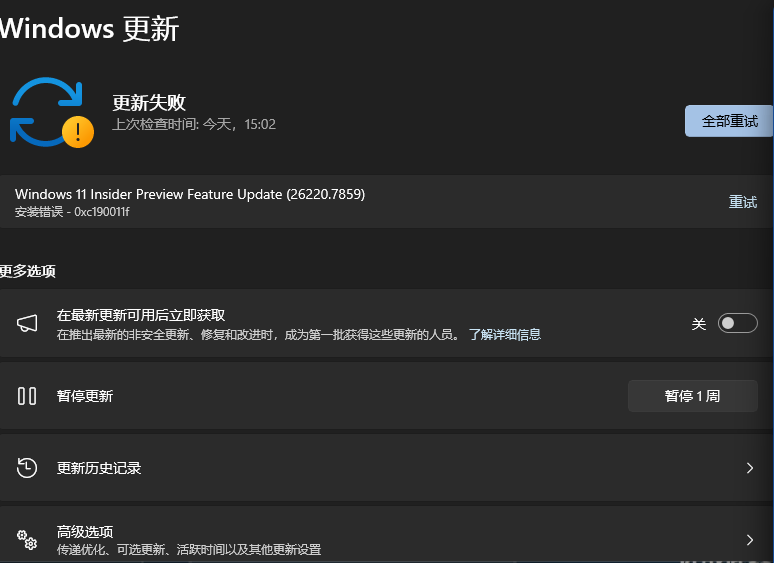Image resolution: width=774 pixels, height=563 pixels.
Task: Open 高级选项 row label
Action: (x=85, y=531)
